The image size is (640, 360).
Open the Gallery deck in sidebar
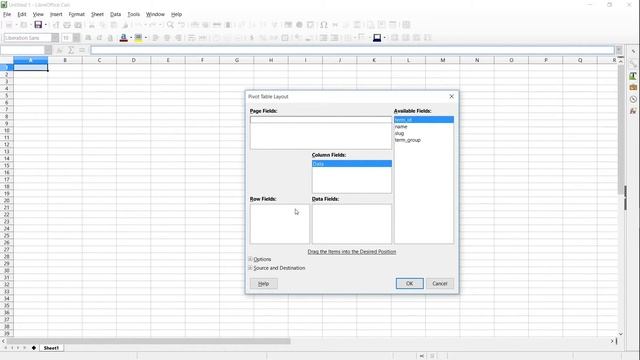pos(633,87)
